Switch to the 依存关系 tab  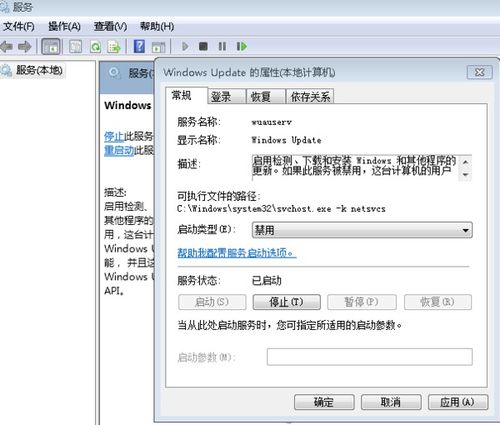pyautogui.click(x=310, y=97)
